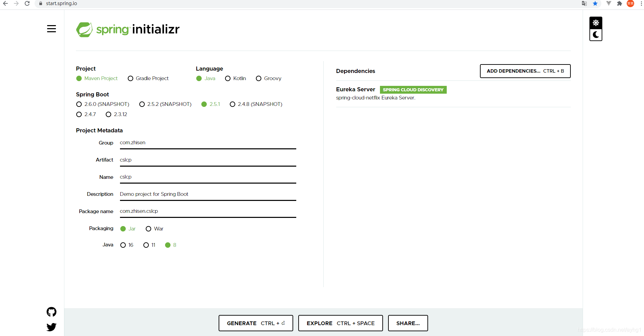Image resolution: width=644 pixels, height=336 pixels.
Task: Open the extensions puzzle icon
Action: click(x=620, y=3)
